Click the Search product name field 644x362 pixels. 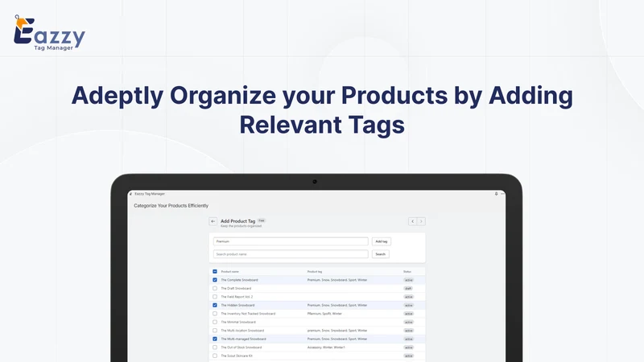[x=291, y=254]
